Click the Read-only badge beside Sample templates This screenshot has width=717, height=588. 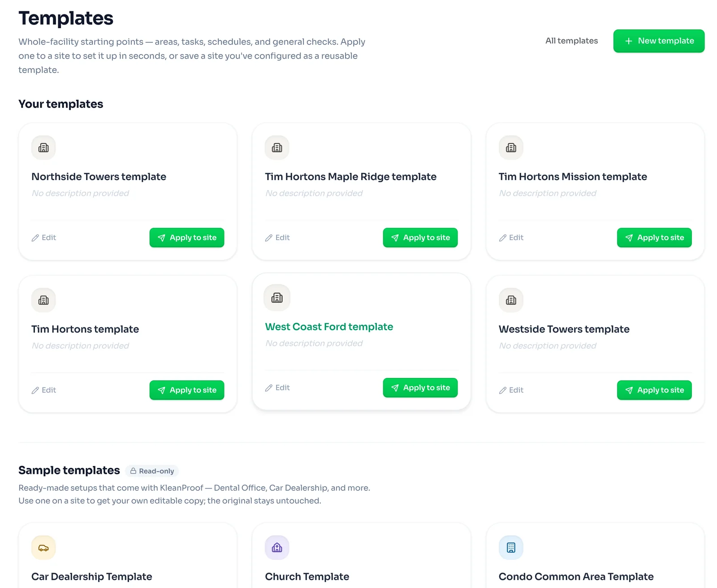pos(152,471)
